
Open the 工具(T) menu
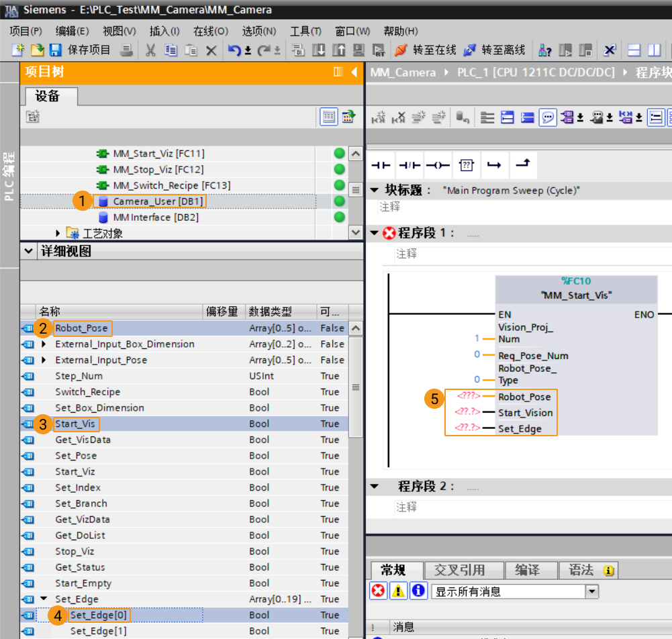(x=305, y=32)
